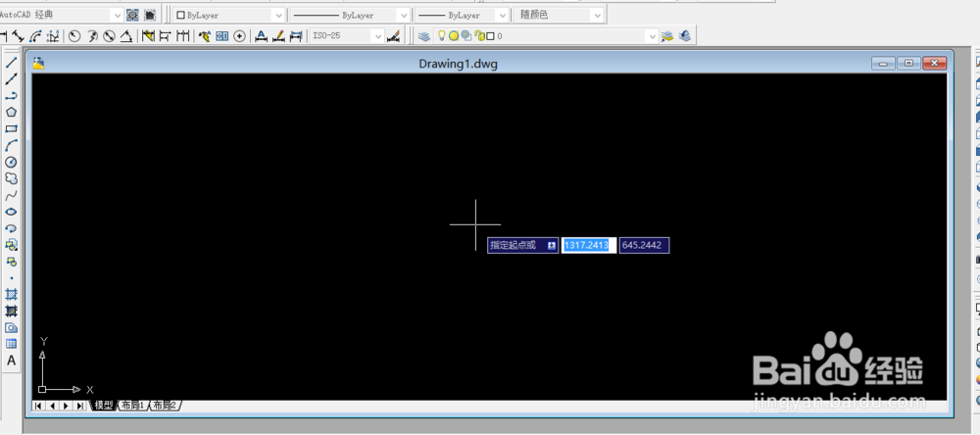Click the X coordinate field 1317.2413
The image size is (980, 435).
(589, 246)
